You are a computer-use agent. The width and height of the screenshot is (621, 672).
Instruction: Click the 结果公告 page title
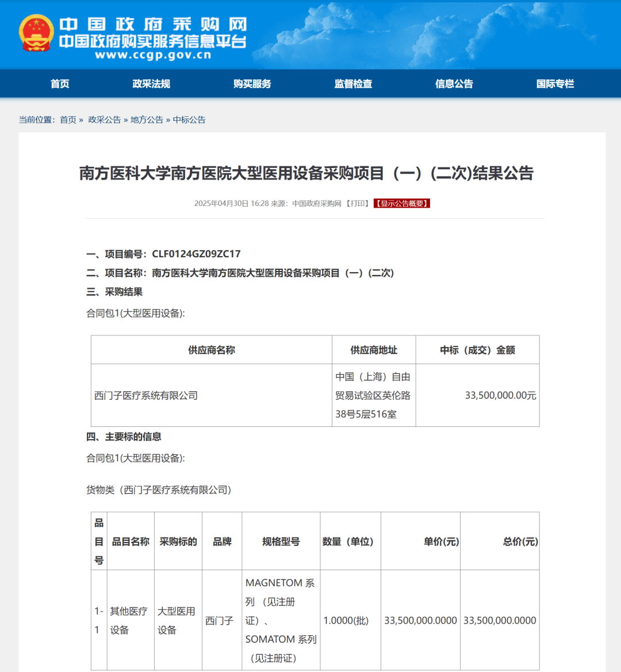pos(306,173)
